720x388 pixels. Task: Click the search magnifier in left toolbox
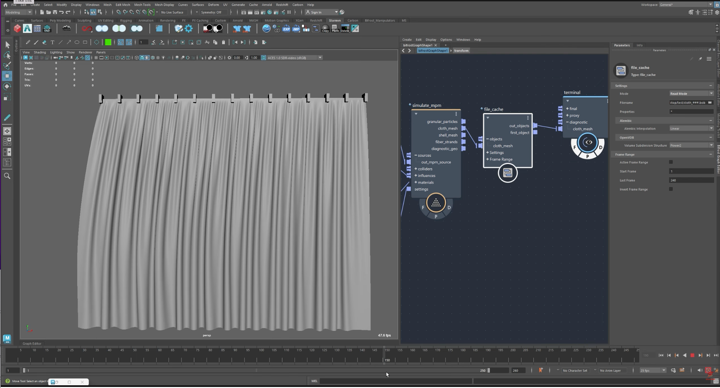pyautogui.click(x=7, y=176)
